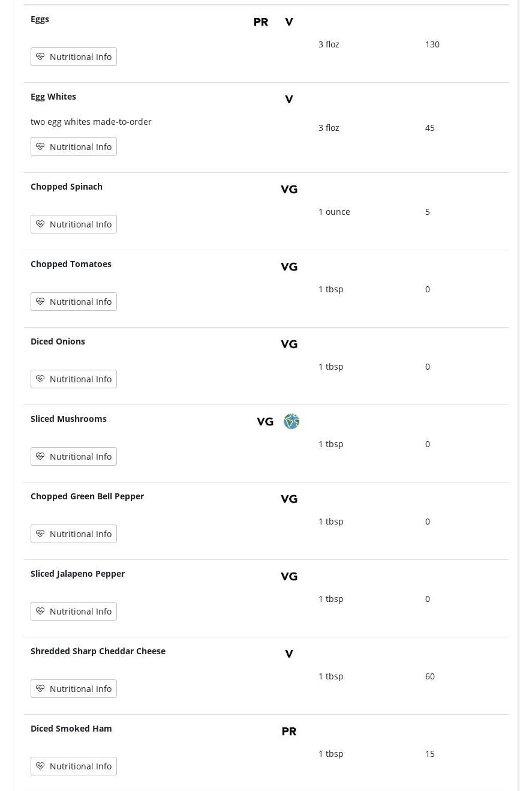Click the PR icon for Diced Smoked Ham

tap(289, 732)
